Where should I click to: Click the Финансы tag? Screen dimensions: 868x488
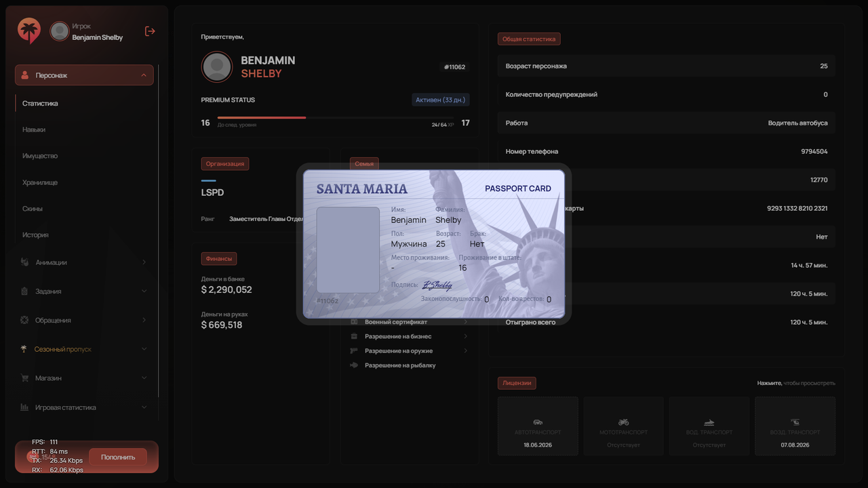click(219, 258)
